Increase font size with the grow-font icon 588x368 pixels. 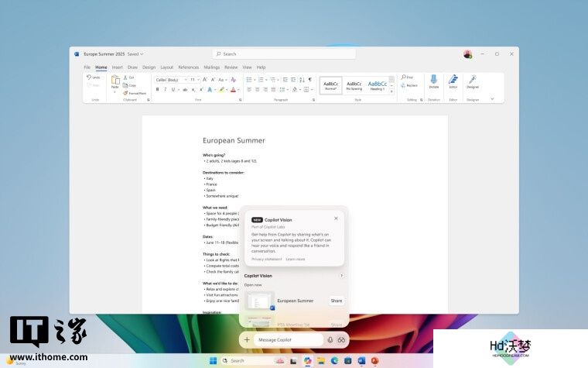205,80
